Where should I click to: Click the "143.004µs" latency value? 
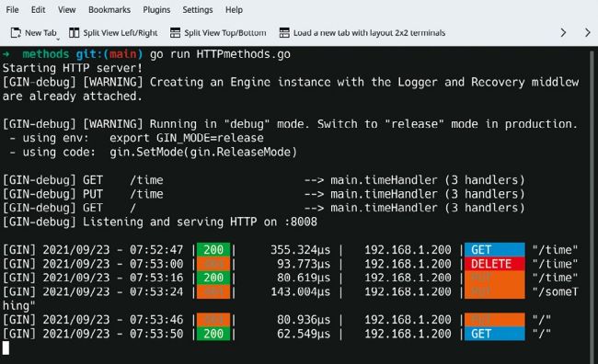click(x=300, y=291)
